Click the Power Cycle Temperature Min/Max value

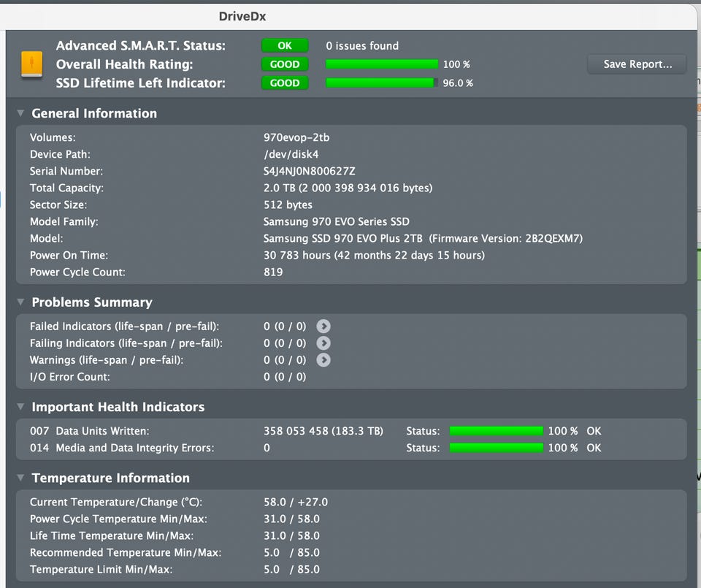pos(291,519)
